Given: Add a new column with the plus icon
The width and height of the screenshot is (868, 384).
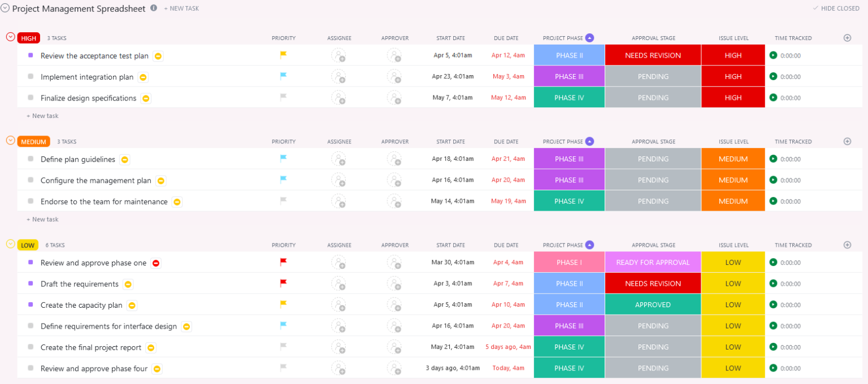Looking at the screenshot, I should tap(847, 38).
